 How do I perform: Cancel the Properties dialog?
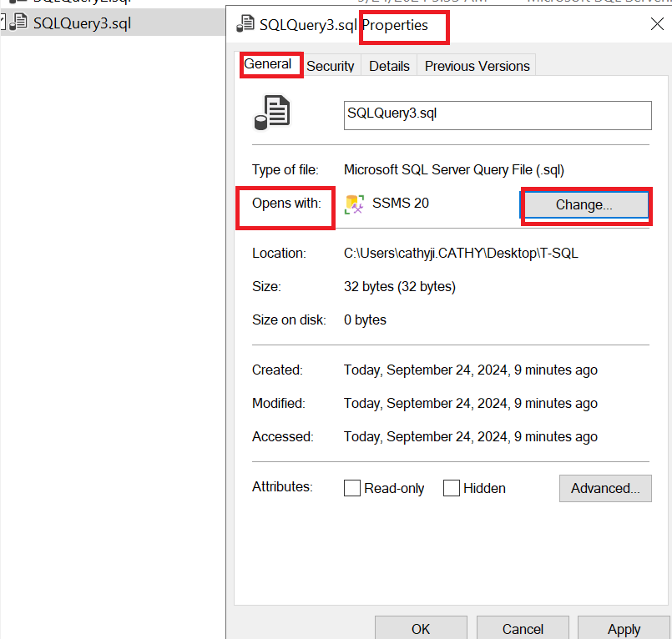523,629
